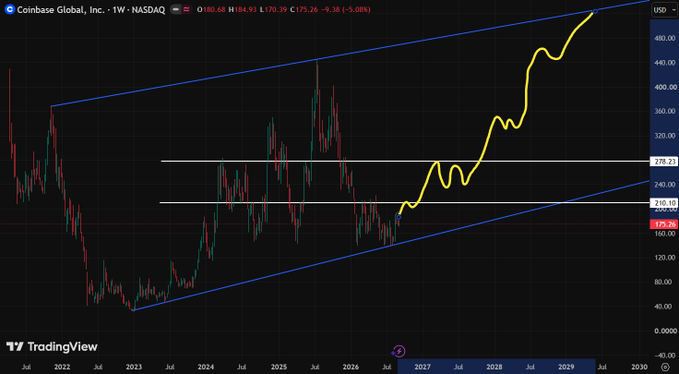Image resolution: width=679 pixels, height=374 pixels.
Task: Click the 2023 label on the time axis
Action: tap(134, 367)
